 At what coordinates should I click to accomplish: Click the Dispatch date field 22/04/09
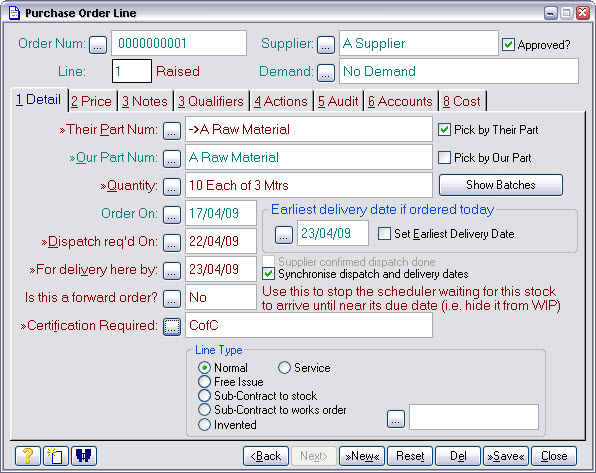(x=221, y=241)
